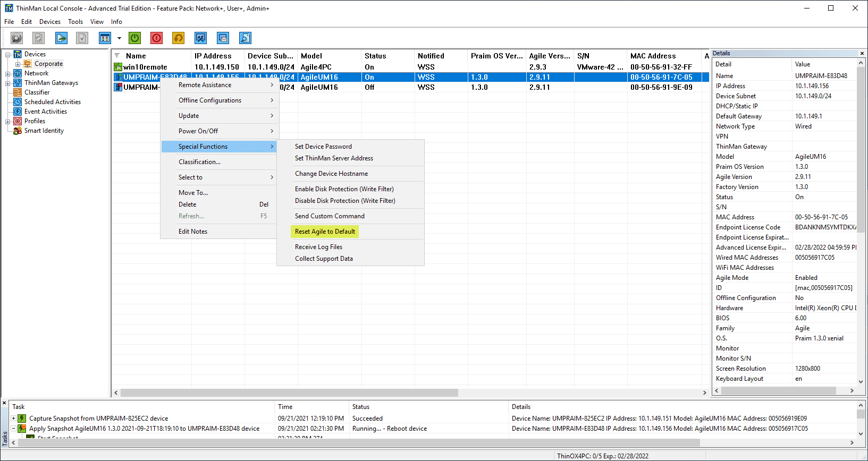Close the Details panel
The width and height of the screenshot is (868, 461).
(862, 54)
